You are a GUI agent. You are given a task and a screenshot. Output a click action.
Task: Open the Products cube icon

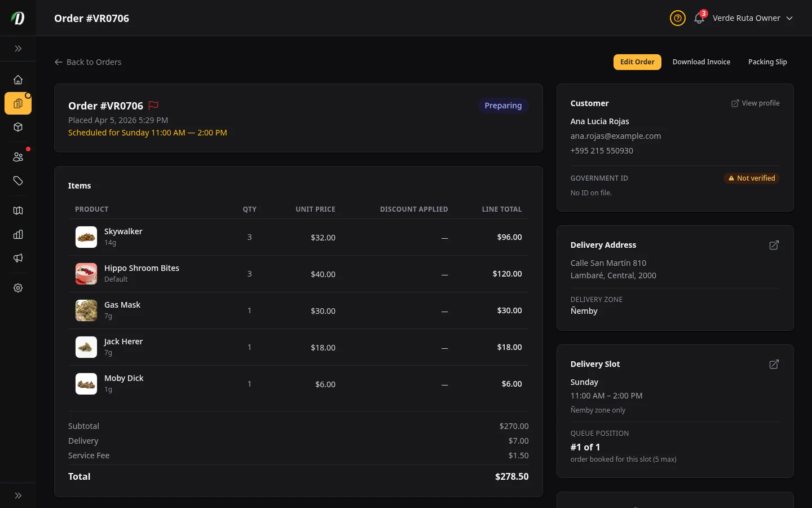(18, 127)
